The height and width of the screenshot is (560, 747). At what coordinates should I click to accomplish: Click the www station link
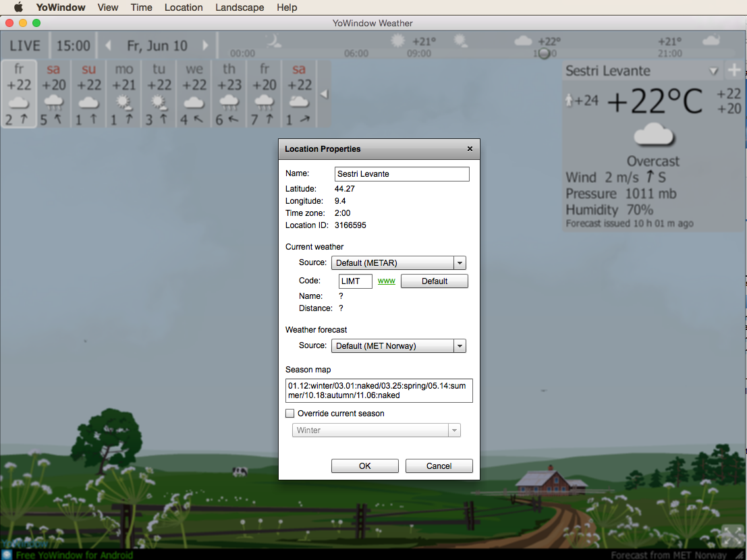[x=386, y=281]
